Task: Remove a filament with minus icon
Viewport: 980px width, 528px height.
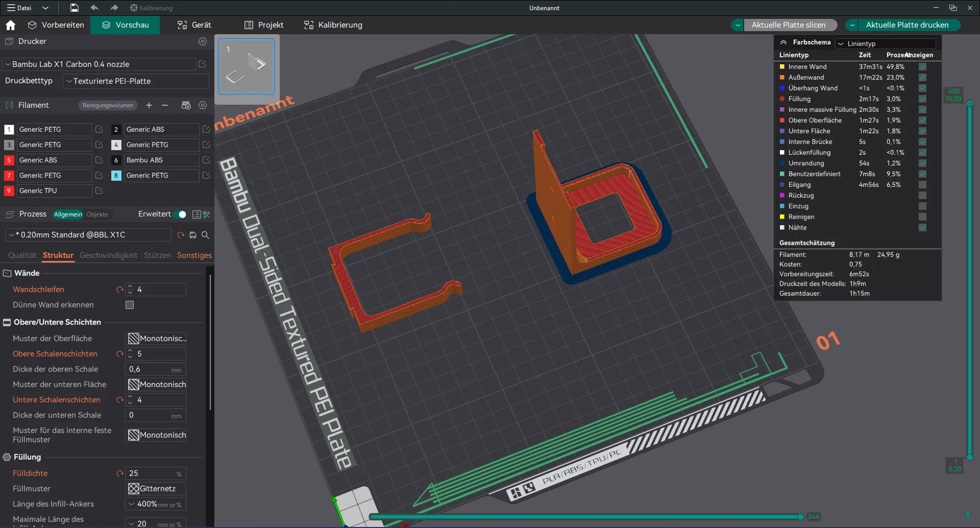Action: [165, 105]
